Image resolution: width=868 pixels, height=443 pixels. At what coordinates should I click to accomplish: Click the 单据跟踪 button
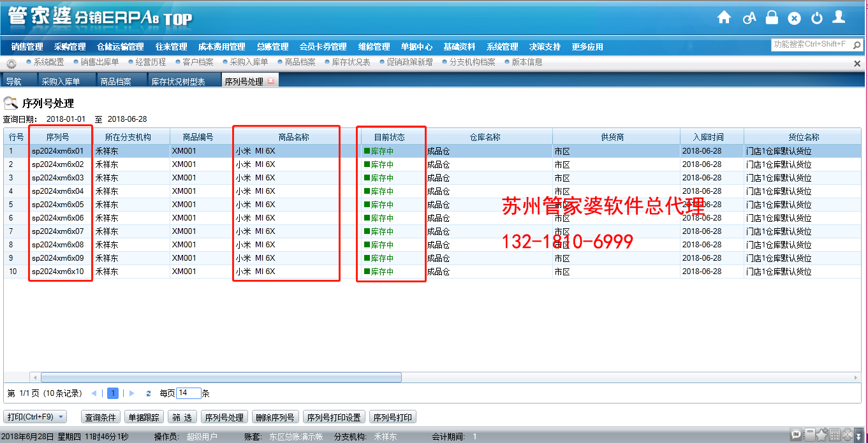pos(143,417)
